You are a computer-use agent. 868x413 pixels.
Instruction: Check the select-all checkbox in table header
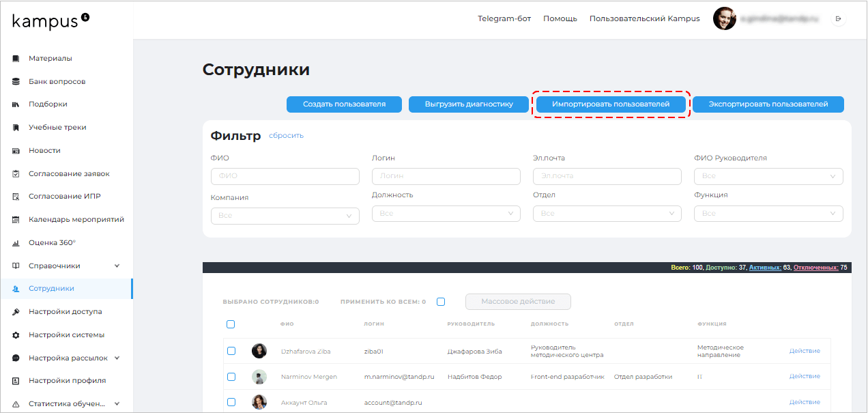(231, 323)
